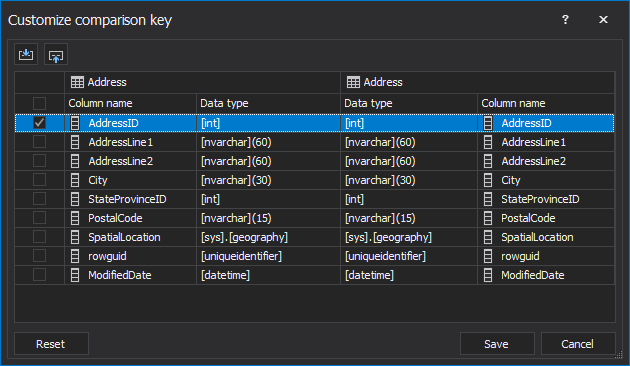Click column icon beside left ModifiedDate
Viewport: 630px width, 366px height.
(x=75, y=275)
